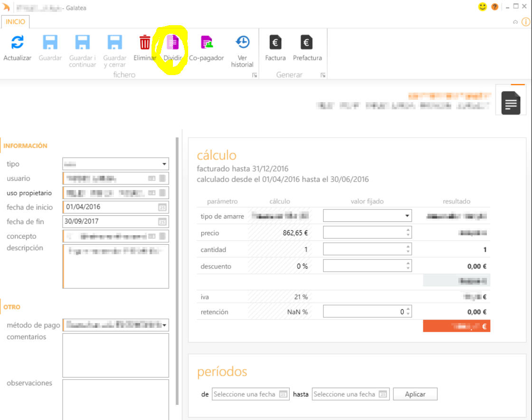
Task: Click the orange help question icon
Action: (x=494, y=7)
